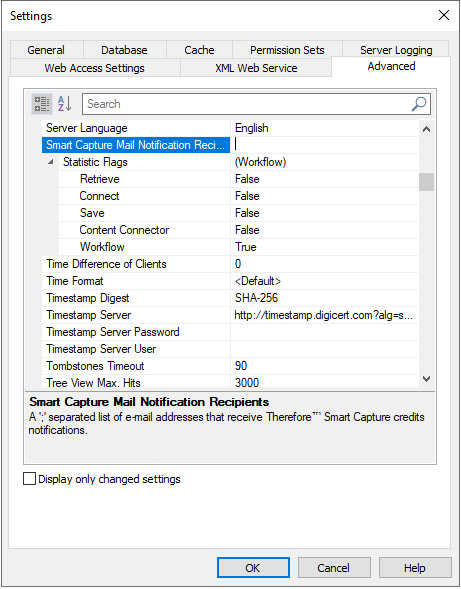Open Help for settings
Screen dimensions: 461x589
(x=415, y=568)
